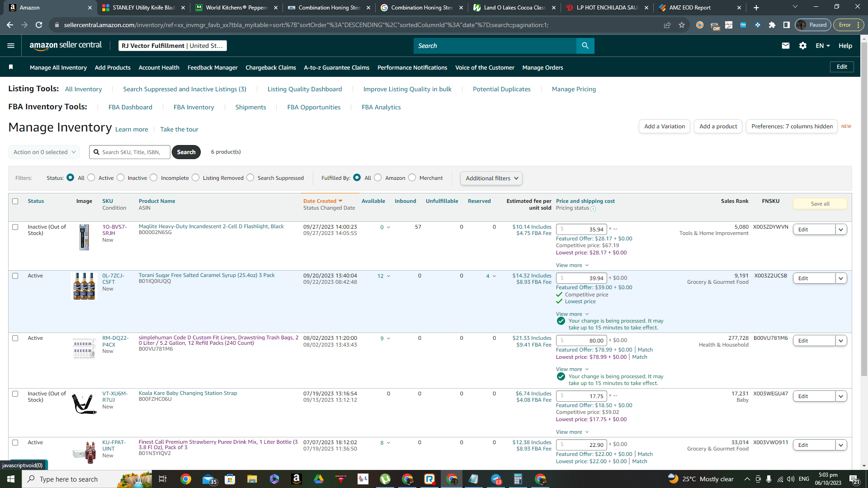Open the Calculator app from the taskbar
868x488 pixels.
pyautogui.click(x=518, y=479)
